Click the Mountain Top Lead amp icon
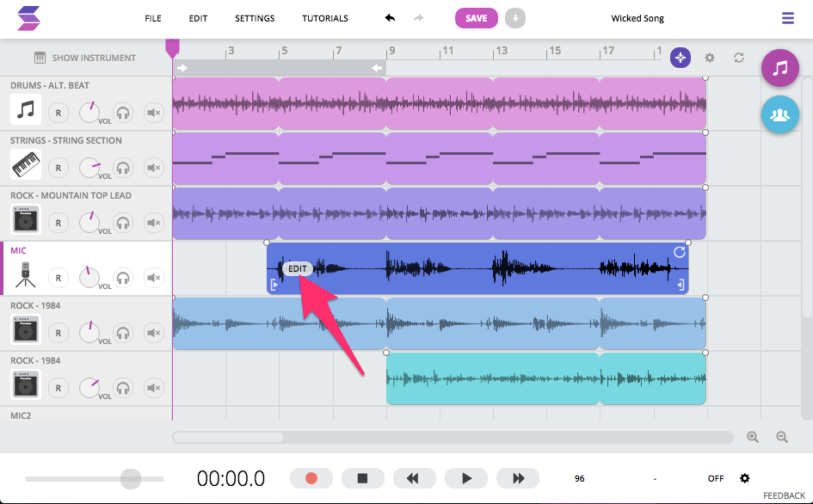The height and width of the screenshot is (504, 813). (x=26, y=219)
